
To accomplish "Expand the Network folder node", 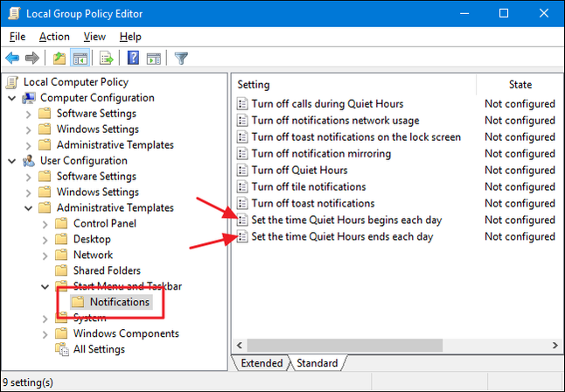I will tap(45, 255).
